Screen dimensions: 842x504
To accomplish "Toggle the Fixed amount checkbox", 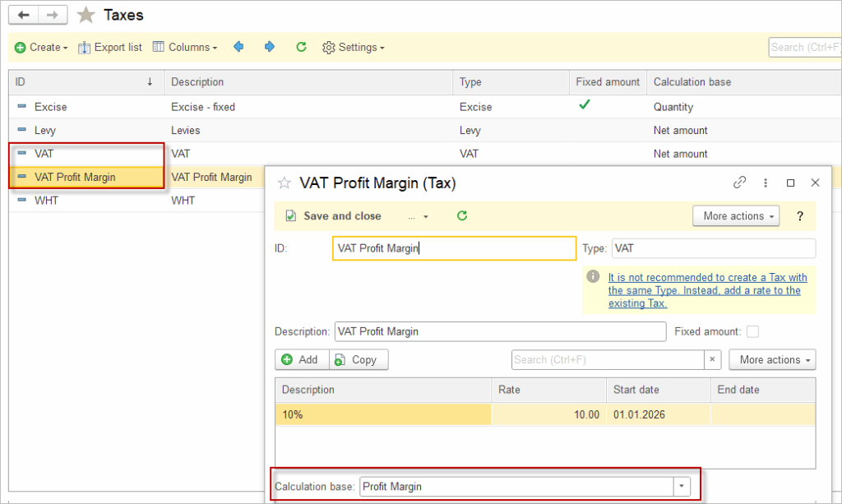I will click(752, 331).
